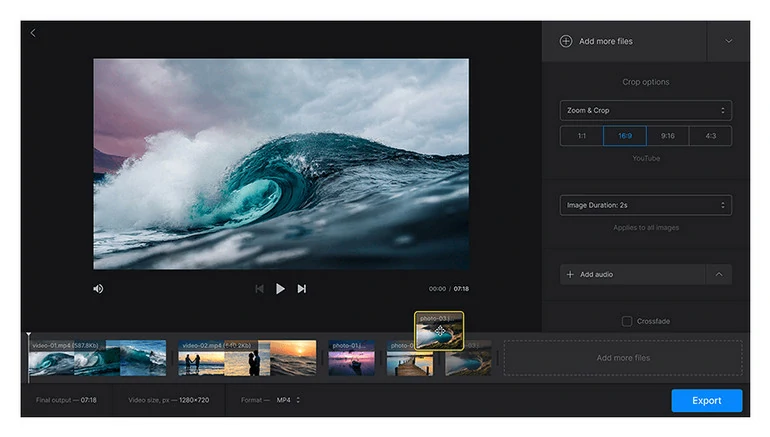Click the highlighted photo-03 thumbnail being moved
The height and width of the screenshot is (437, 770).
(x=439, y=330)
